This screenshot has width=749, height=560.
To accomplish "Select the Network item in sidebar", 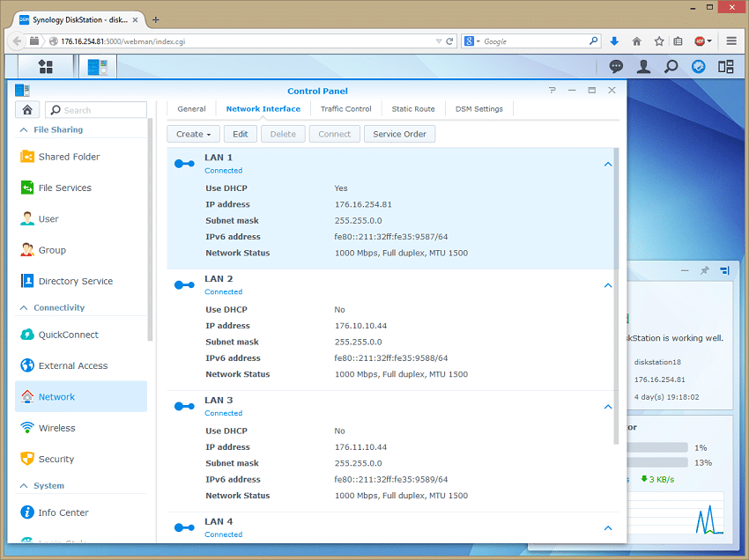I will pyautogui.click(x=81, y=397).
